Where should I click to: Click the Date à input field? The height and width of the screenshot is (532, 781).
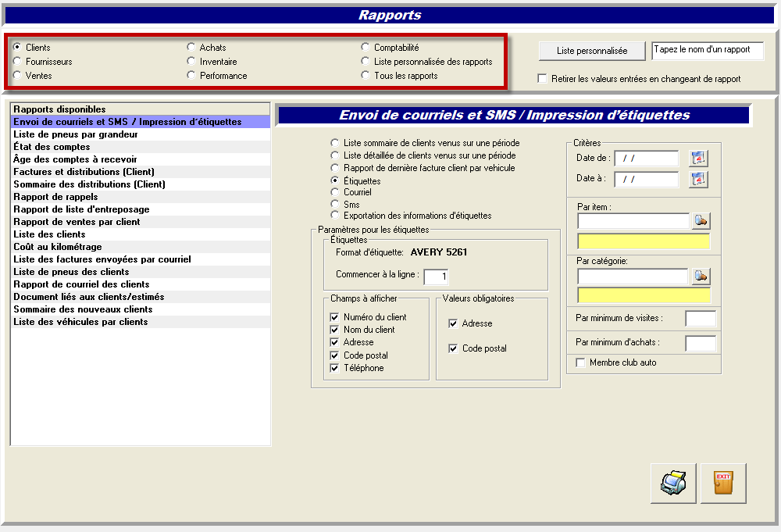click(x=647, y=180)
